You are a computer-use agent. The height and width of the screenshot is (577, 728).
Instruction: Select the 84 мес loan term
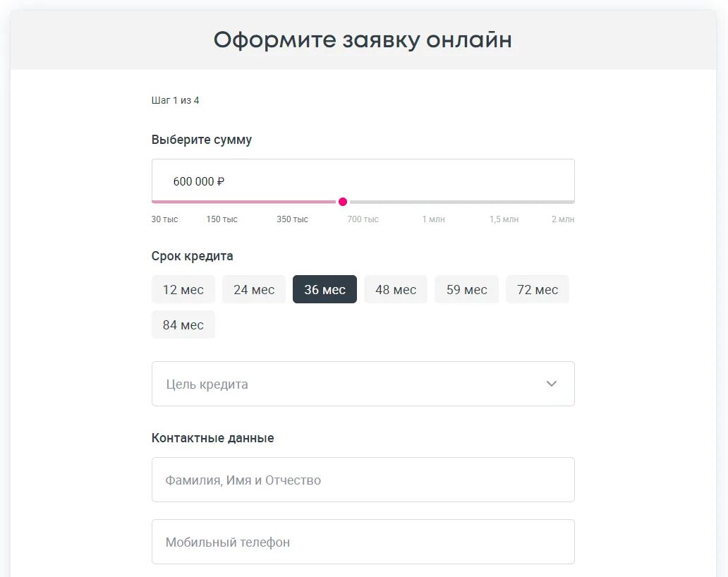[183, 325]
